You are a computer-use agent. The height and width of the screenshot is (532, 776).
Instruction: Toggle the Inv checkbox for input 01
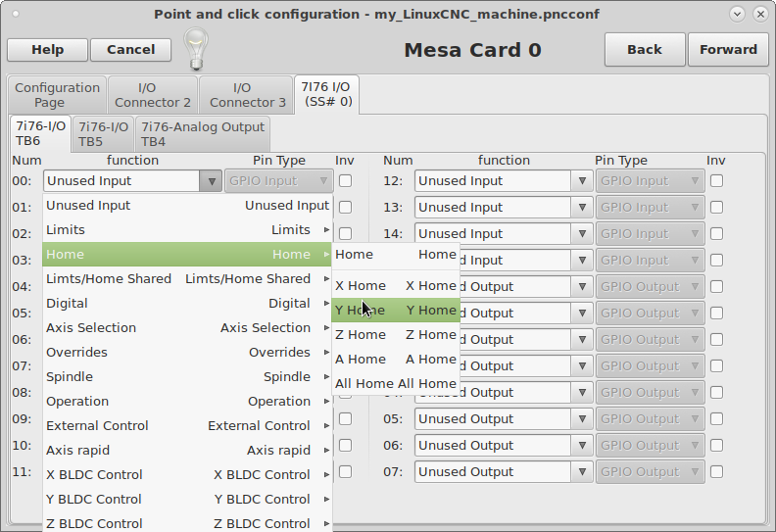pyautogui.click(x=346, y=208)
